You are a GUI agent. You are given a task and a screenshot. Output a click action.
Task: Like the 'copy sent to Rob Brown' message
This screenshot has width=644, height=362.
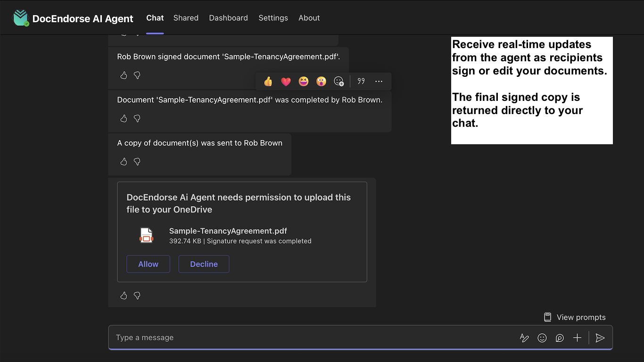point(124,161)
